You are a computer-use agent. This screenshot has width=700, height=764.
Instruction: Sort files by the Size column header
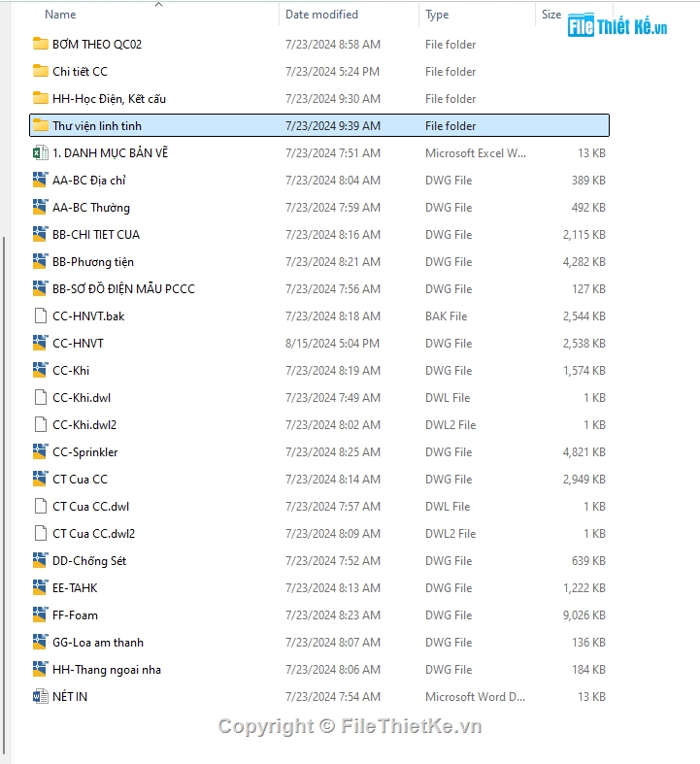[551, 15]
